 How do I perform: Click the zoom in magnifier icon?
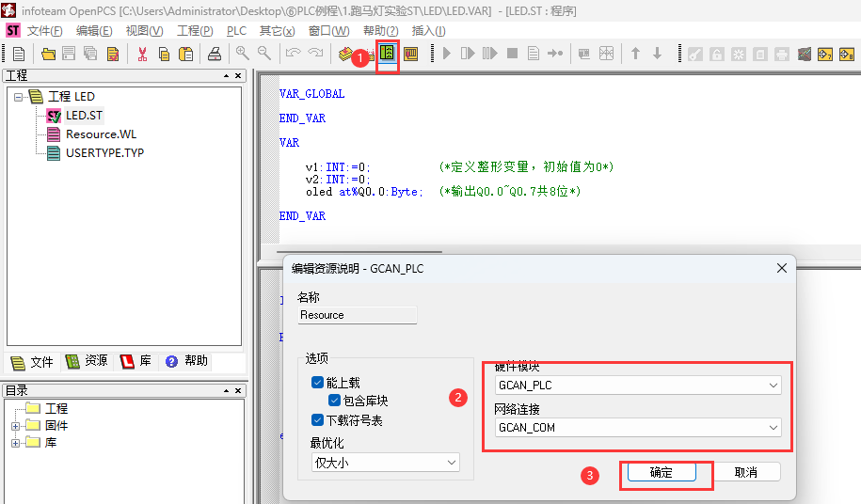pos(242,54)
